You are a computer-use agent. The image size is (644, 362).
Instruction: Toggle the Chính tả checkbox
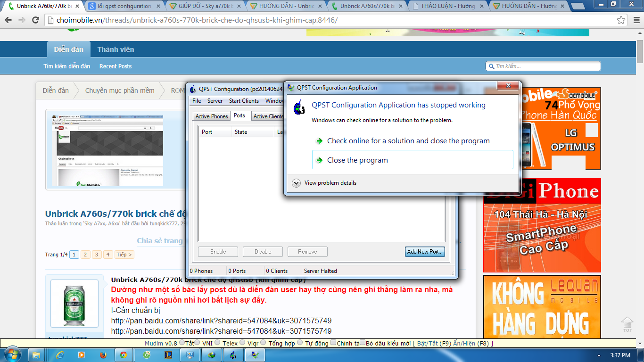point(333,343)
